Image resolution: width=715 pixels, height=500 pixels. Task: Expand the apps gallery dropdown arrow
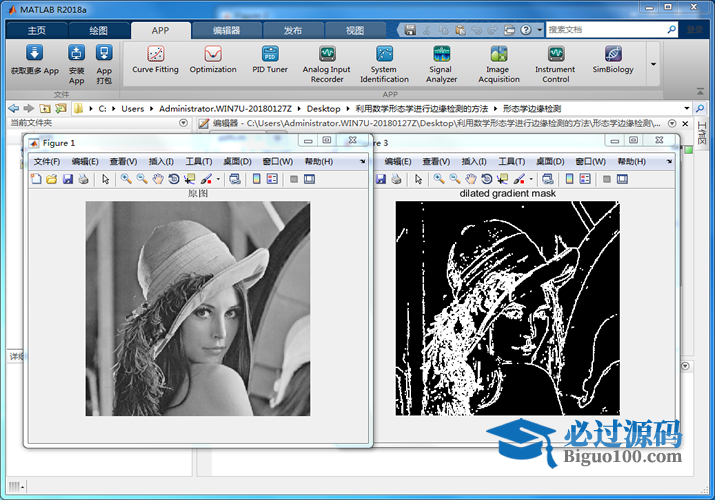tap(653, 64)
